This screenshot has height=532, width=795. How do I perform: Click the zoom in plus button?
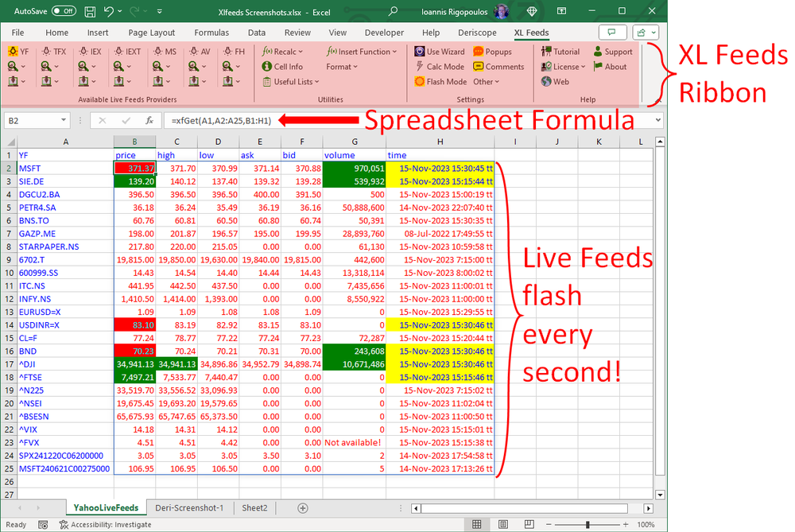point(626,524)
